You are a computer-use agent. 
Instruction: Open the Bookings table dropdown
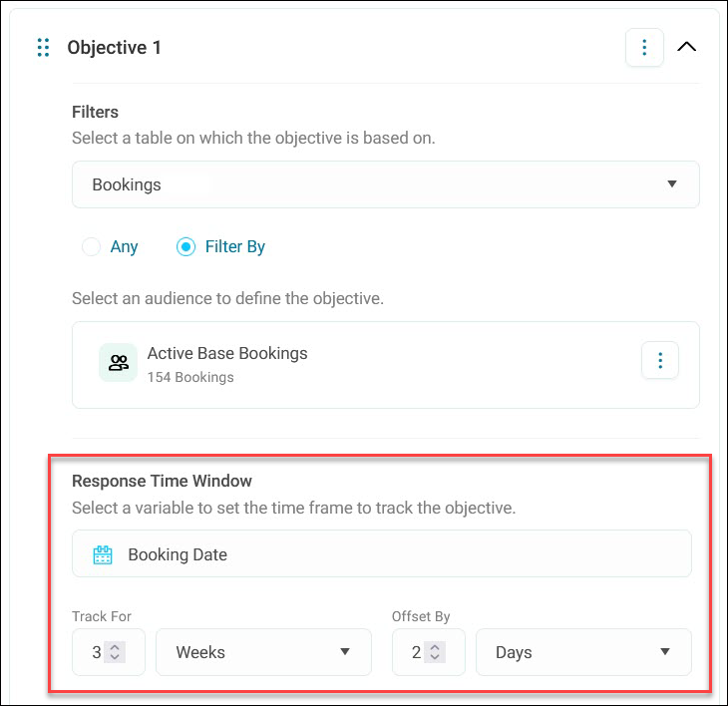[x=385, y=184]
